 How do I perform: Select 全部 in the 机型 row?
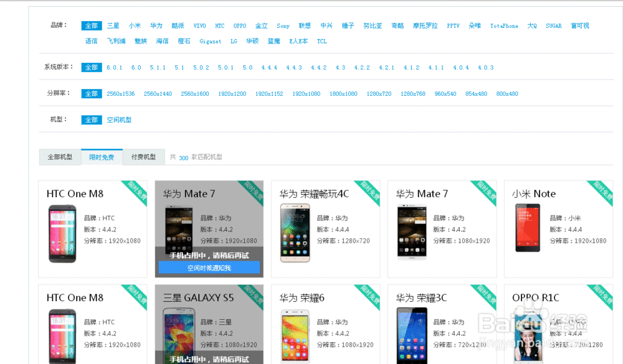pos(92,120)
